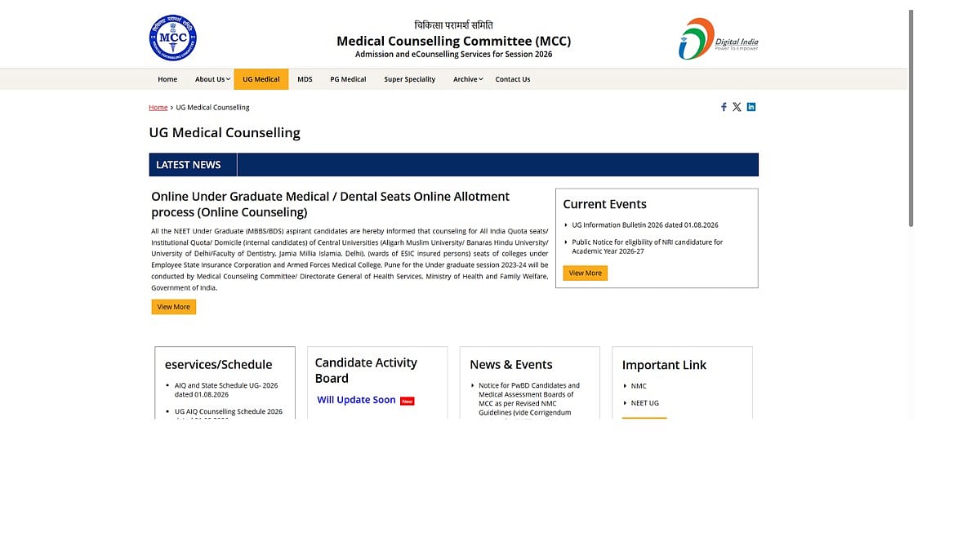
Task: Click the Medical Counselling Committee (MCC) title
Action: click(x=453, y=41)
